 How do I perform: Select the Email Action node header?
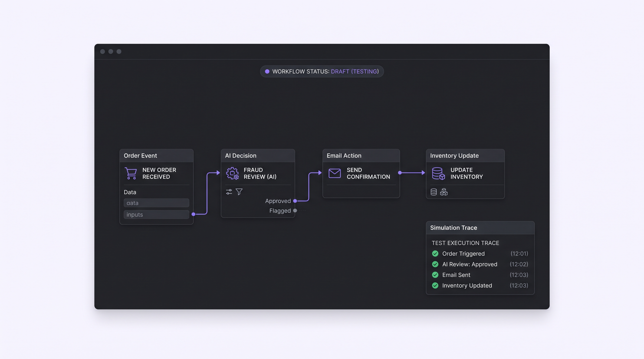pos(361,155)
